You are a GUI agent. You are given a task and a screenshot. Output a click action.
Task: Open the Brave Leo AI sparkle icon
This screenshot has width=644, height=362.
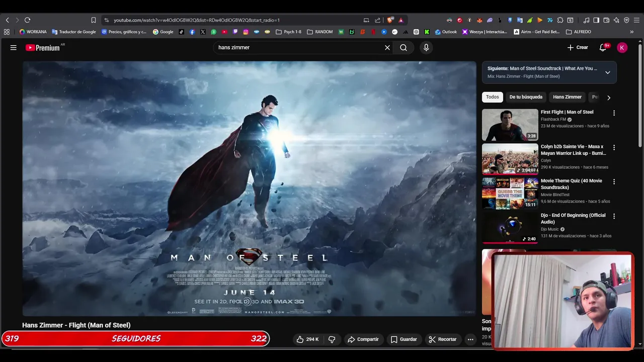pyautogui.click(x=616, y=20)
